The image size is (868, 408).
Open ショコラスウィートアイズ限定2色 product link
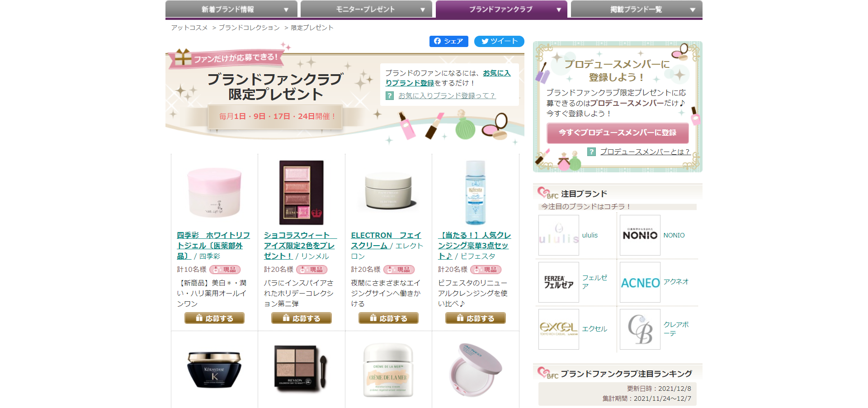click(x=300, y=246)
